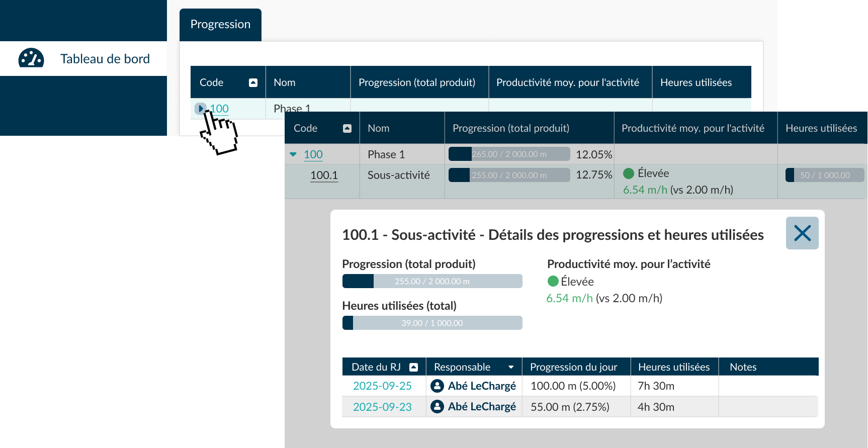Switch to the Progression tab
This screenshot has height=448, width=868.
[x=220, y=25]
